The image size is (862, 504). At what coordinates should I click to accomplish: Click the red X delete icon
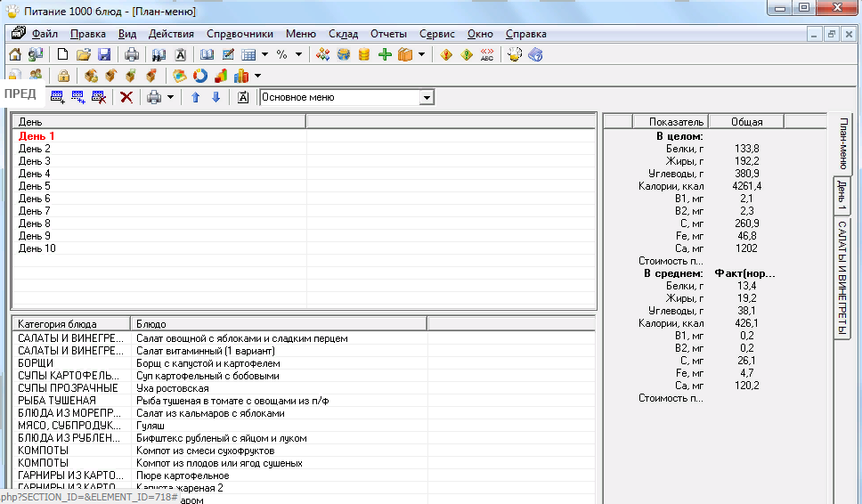point(126,97)
